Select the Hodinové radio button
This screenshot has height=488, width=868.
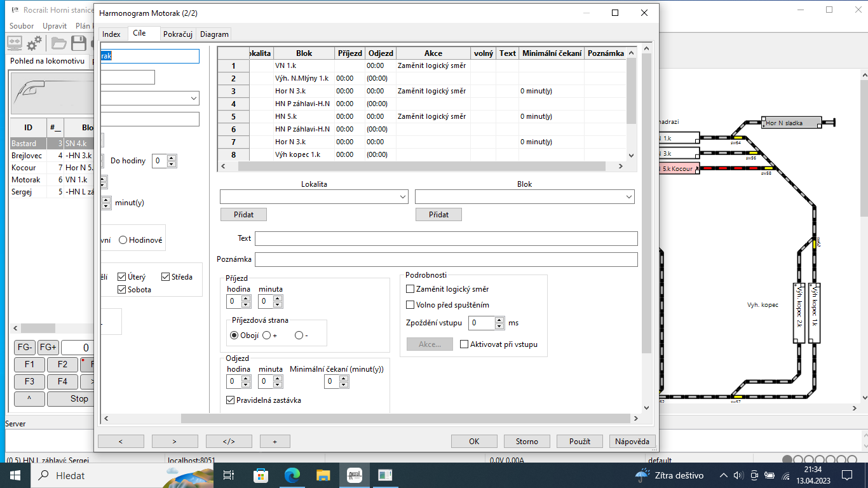click(x=123, y=240)
